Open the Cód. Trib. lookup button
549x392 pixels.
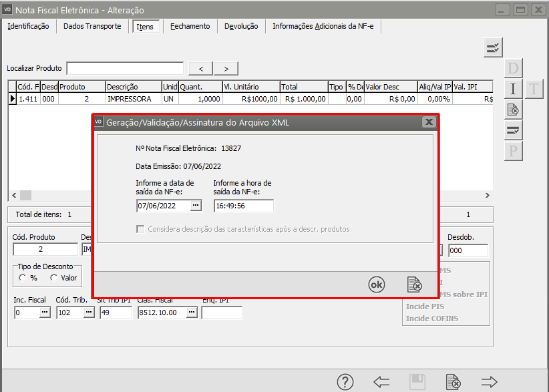click(88, 313)
